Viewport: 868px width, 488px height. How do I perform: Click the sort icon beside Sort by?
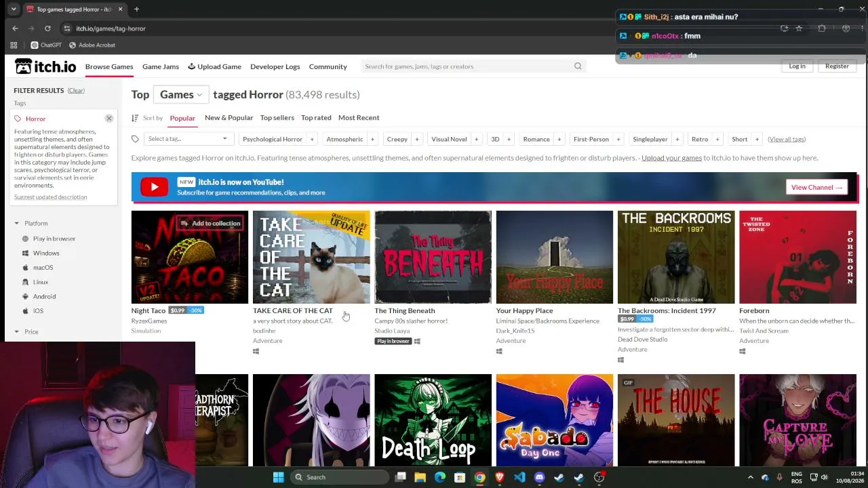[135, 118]
